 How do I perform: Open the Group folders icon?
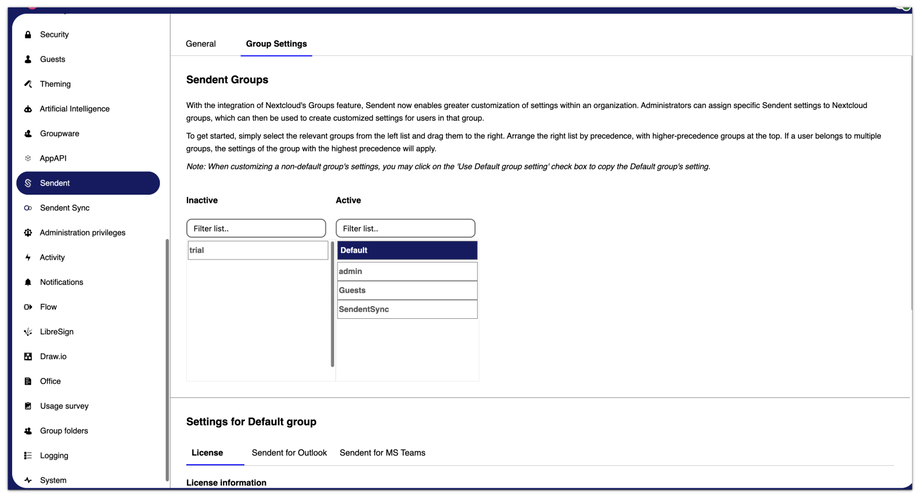[28, 431]
